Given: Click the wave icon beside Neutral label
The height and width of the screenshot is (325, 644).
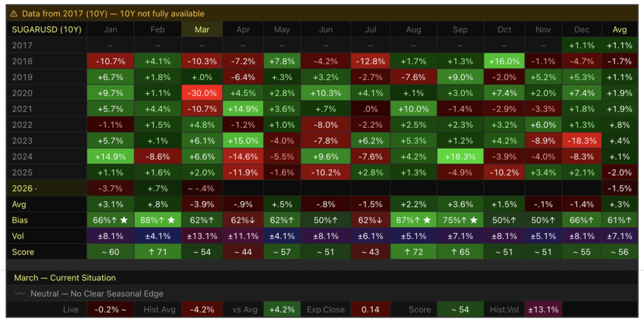Looking at the screenshot, I should (20, 294).
